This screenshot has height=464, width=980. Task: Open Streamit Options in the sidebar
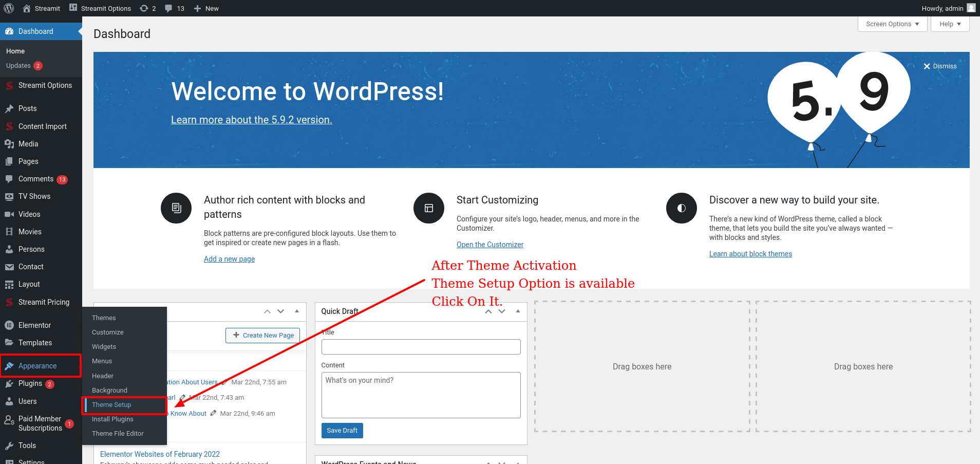(41, 85)
